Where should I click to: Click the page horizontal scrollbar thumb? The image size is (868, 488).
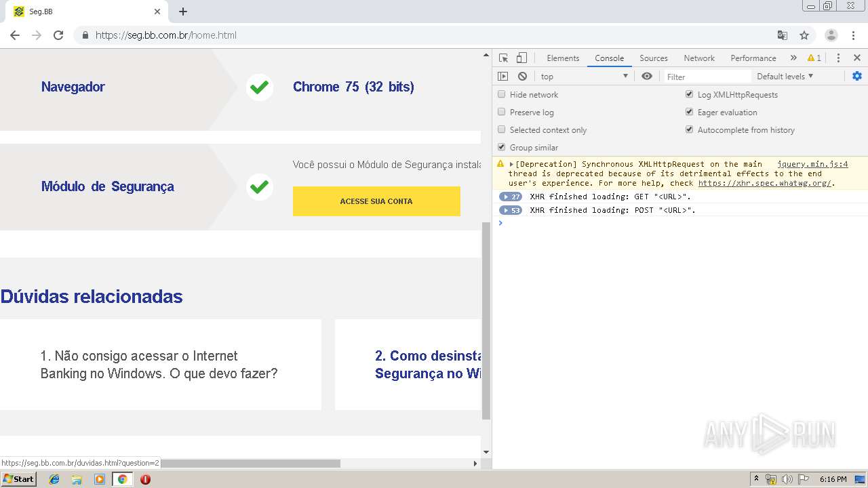[250, 464]
